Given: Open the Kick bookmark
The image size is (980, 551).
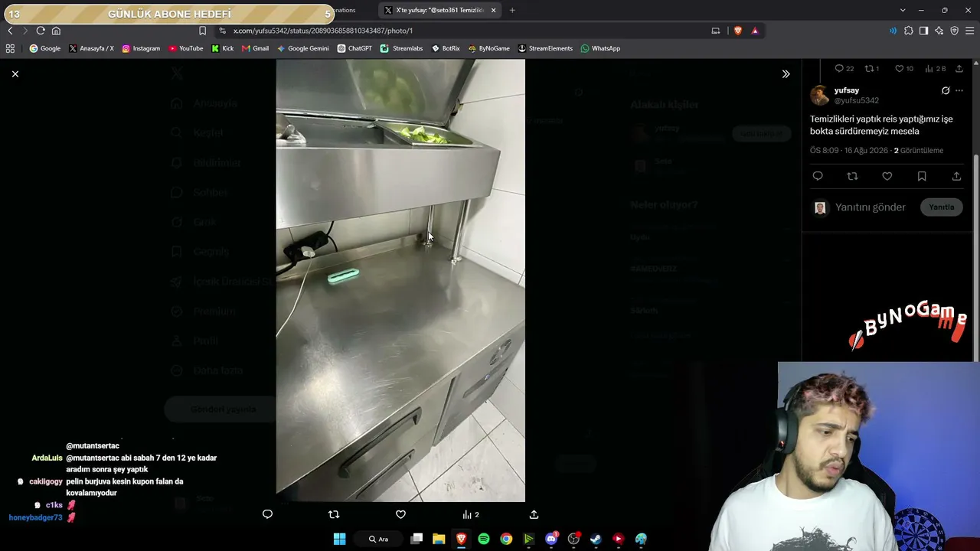Looking at the screenshot, I should click(223, 48).
